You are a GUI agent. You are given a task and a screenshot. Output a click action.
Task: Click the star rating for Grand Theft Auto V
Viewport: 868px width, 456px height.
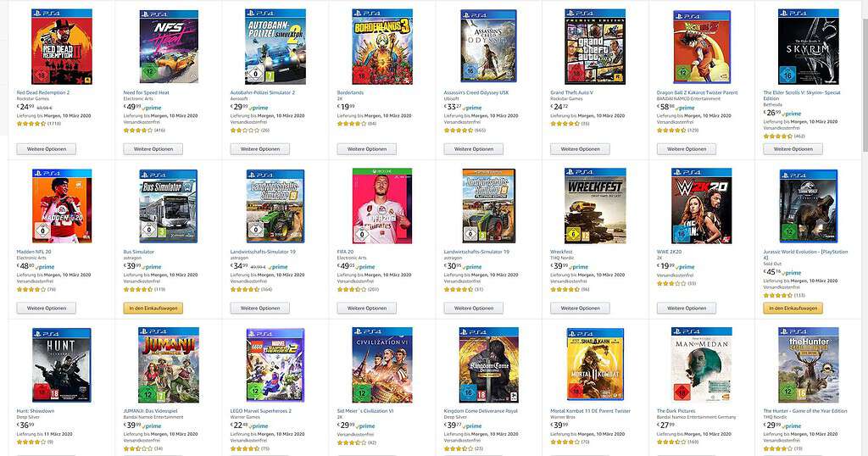[x=565, y=124]
